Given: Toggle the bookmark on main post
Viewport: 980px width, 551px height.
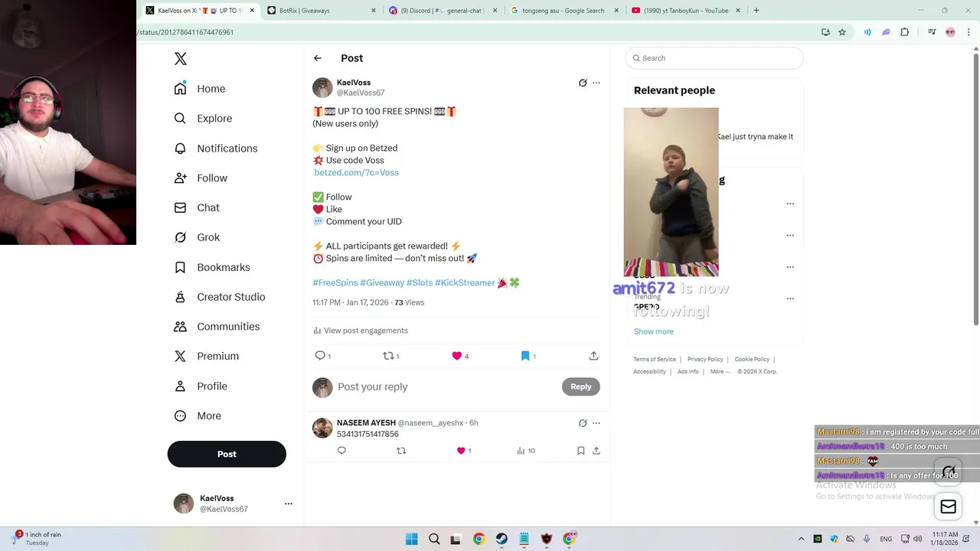Looking at the screenshot, I should pos(525,356).
